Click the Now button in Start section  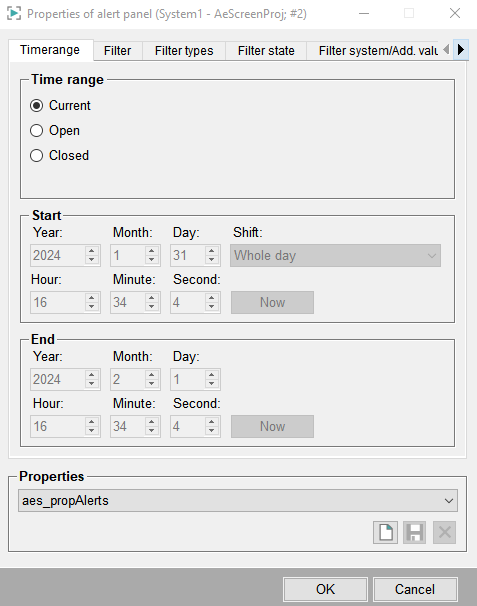coord(272,302)
